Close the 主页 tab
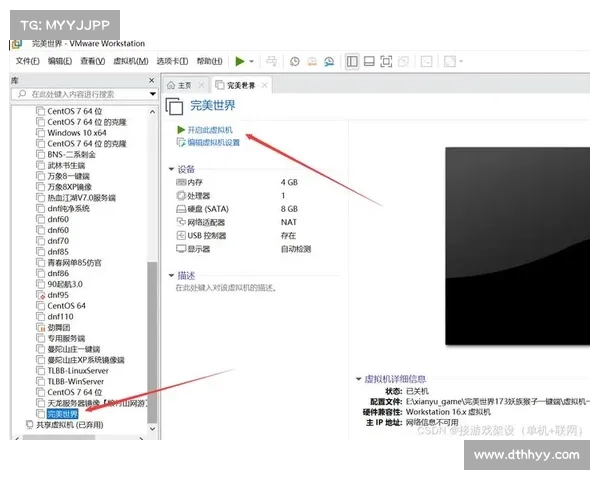The image size is (600, 480). tap(201, 85)
